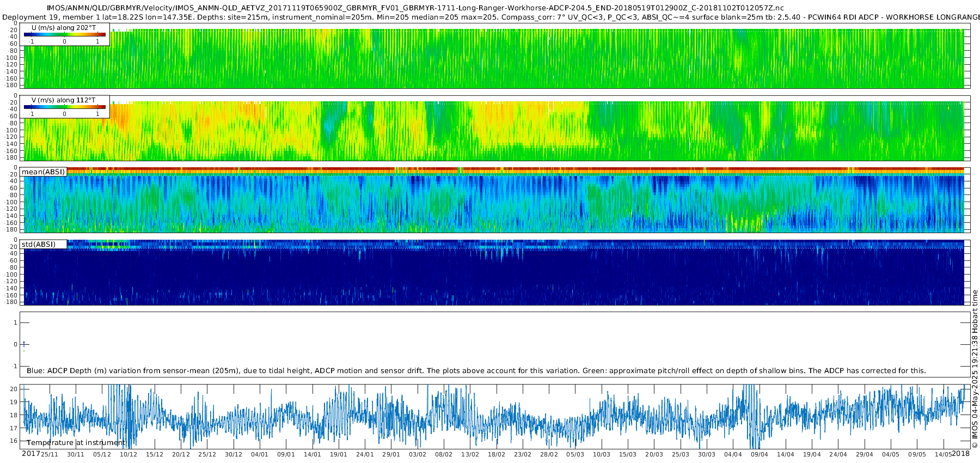Click the 29/04 date tick label
The height and width of the screenshot is (463, 980).
tap(865, 454)
